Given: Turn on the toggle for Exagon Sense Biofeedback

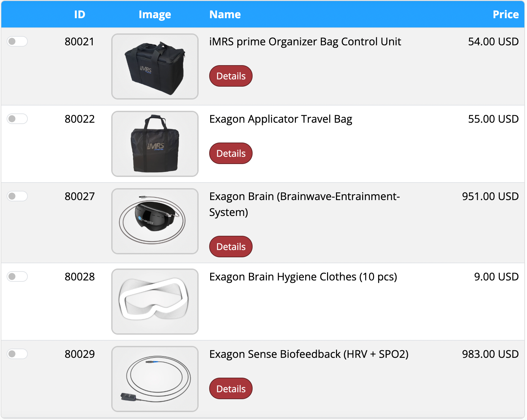Looking at the screenshot, I should (17, 354).
